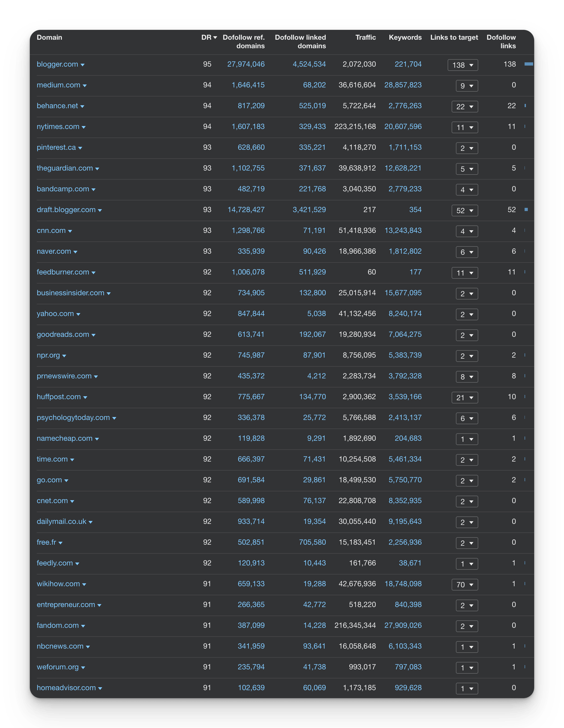Open the behance.net domain link

[x=57, y=106]
